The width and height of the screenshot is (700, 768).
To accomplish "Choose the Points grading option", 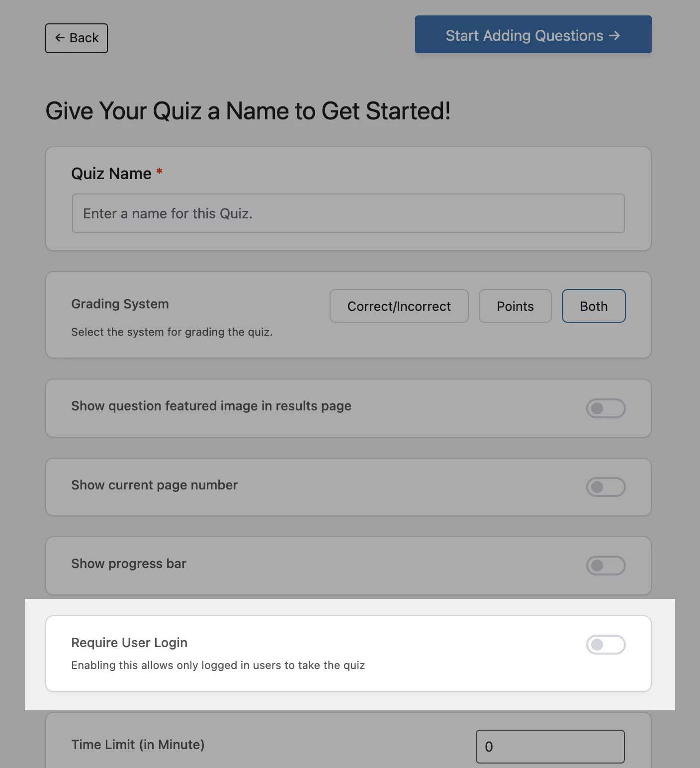I will click(x=515, y=306).
